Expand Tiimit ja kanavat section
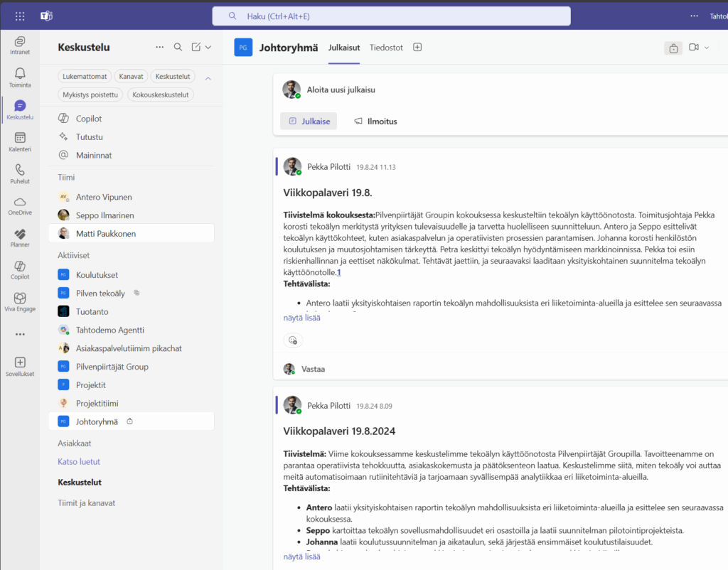This screenshot has height=570, width=728. tap(86, 502)
